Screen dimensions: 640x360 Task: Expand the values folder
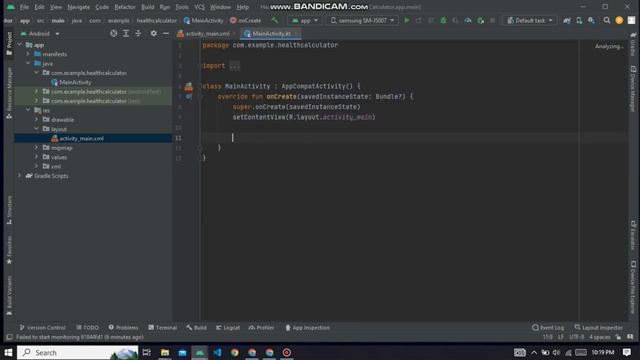(36, 157)
